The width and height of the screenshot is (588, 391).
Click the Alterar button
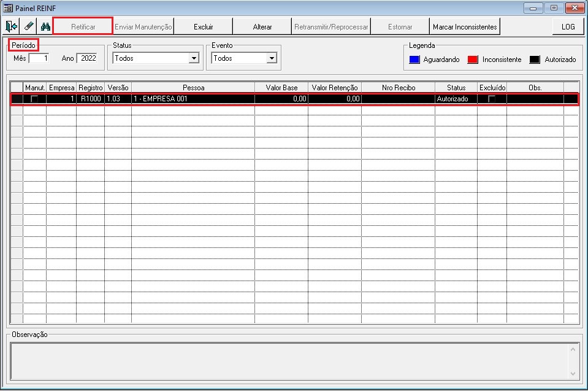262,26
